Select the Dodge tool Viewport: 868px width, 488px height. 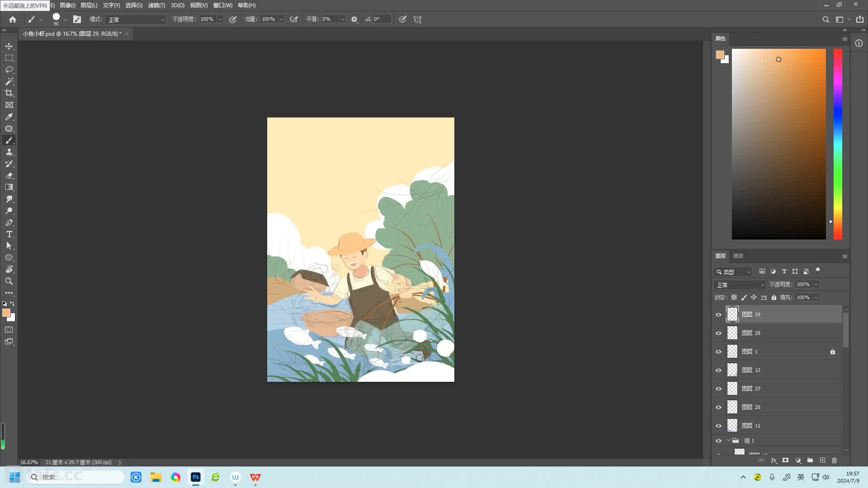[9, 211]
